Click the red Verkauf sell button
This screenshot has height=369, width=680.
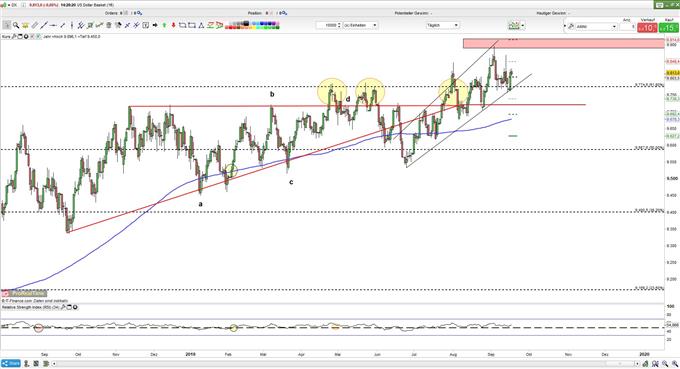[647, 28]
